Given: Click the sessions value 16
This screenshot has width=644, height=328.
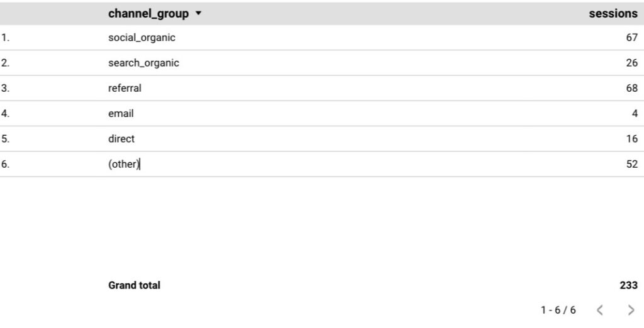Looking at the screenshot, I should point(631,139).
